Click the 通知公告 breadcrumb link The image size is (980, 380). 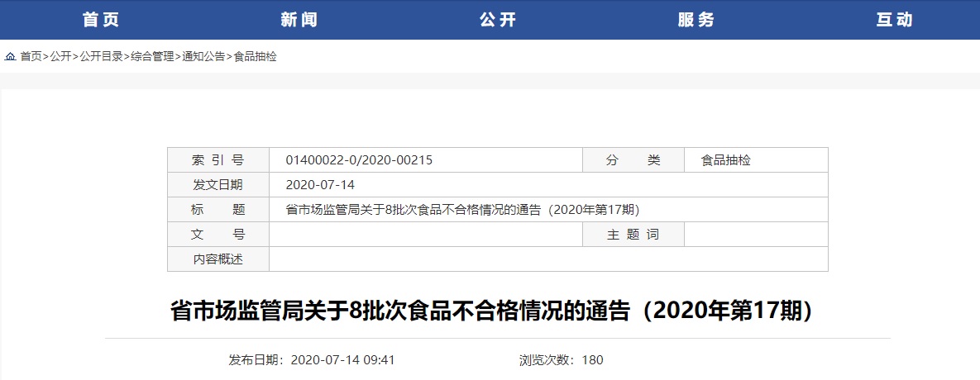(x=203, y=57)
